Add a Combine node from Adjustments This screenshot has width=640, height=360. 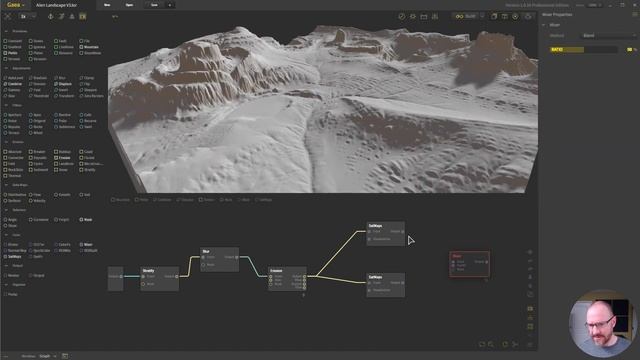[x=13, y=84]
